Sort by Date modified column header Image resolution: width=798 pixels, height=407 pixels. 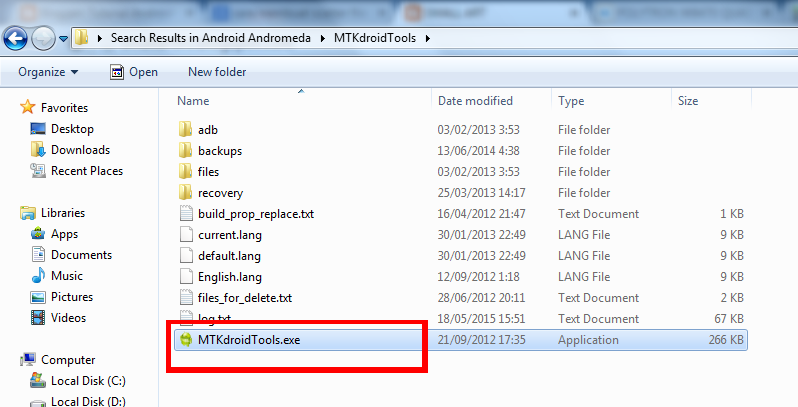(475, 101)
